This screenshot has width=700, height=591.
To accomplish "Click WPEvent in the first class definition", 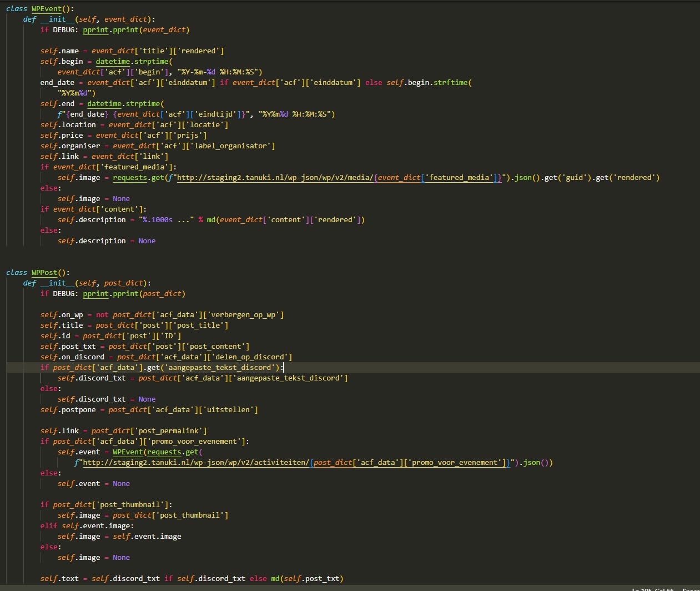I will (x=46, y=9).
